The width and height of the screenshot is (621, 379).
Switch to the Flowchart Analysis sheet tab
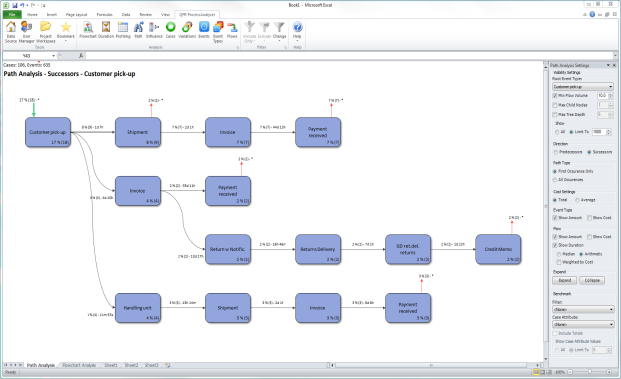[x=79, y=365]
